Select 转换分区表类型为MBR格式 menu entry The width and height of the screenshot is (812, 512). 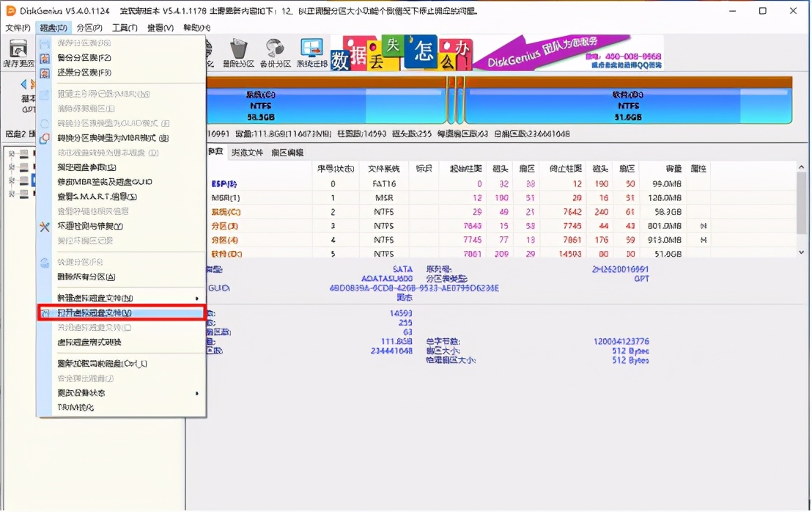[x=122, y=138]
